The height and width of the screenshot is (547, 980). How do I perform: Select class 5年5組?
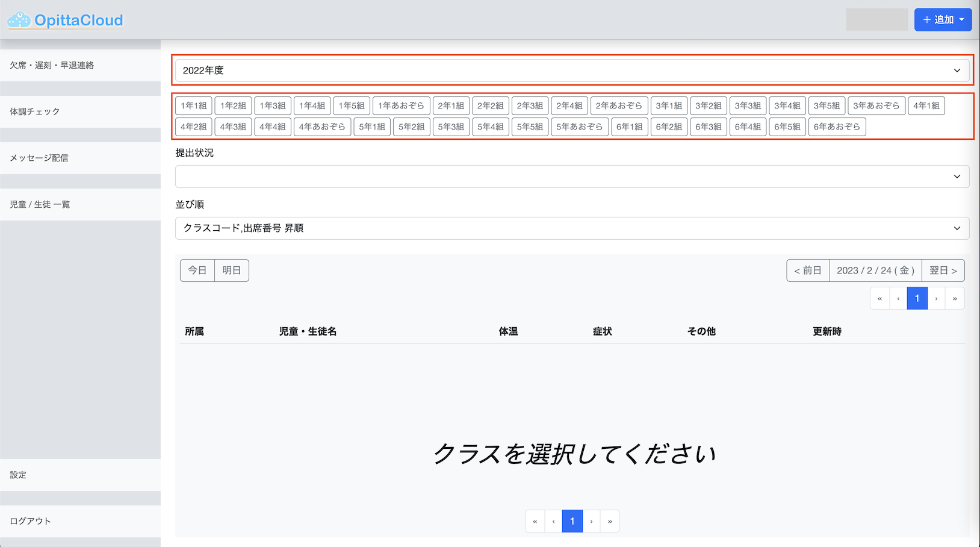(530, 127)
